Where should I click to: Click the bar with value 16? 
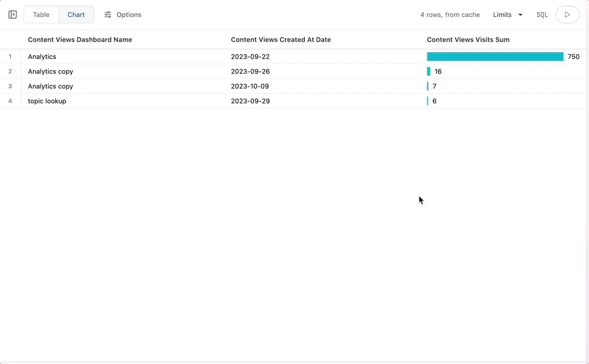click(x=429, y=71)
